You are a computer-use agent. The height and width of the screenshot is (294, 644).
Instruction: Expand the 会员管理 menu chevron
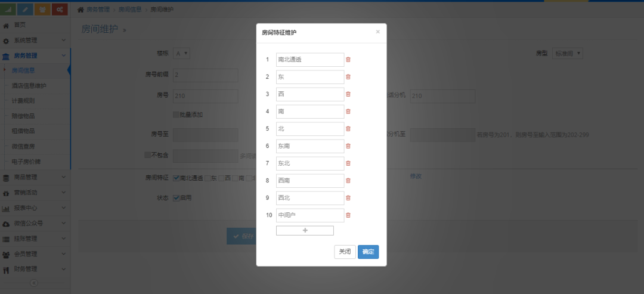click(64, 254)
